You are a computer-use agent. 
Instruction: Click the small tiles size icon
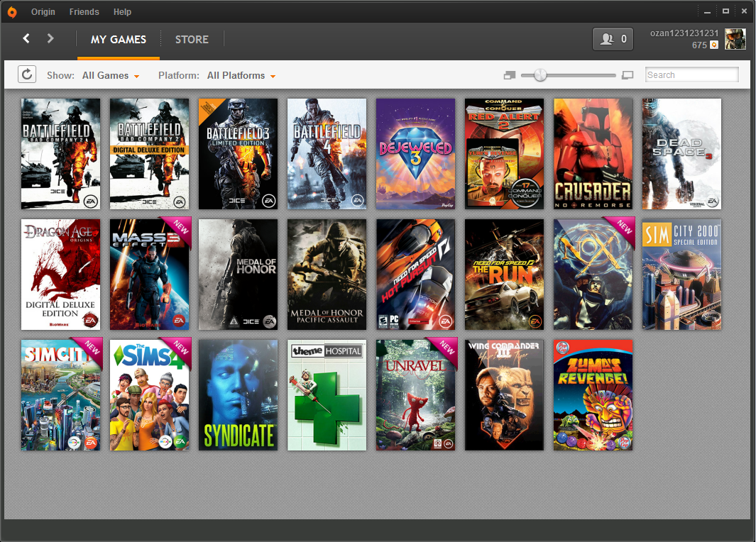(x=509, y=75)
